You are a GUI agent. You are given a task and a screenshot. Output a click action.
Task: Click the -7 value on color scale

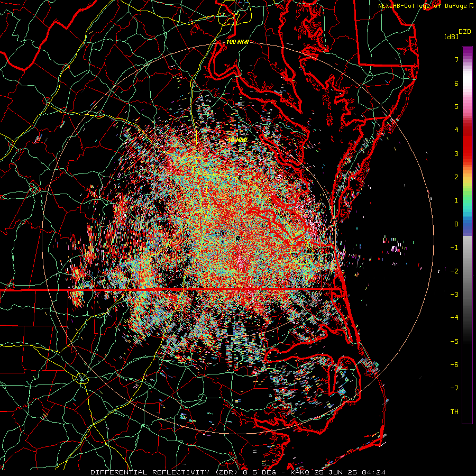pyautogui.click(x=454, y=388)
